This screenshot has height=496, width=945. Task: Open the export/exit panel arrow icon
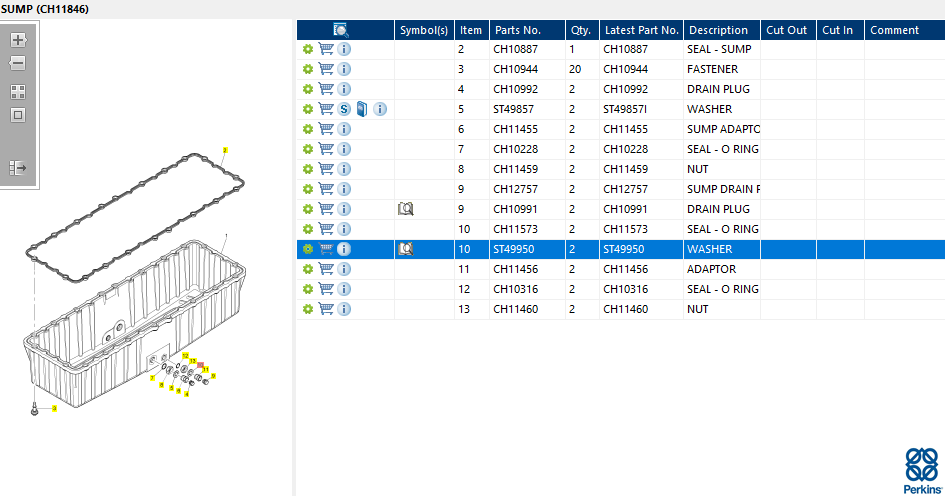pos(18,168)
